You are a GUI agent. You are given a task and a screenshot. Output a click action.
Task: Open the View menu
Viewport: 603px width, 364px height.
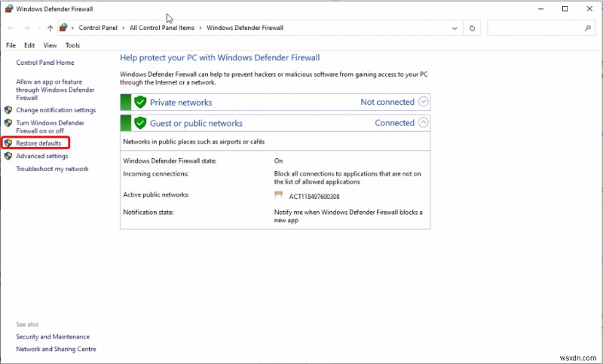pyautogui.click(x=50, y=45)
